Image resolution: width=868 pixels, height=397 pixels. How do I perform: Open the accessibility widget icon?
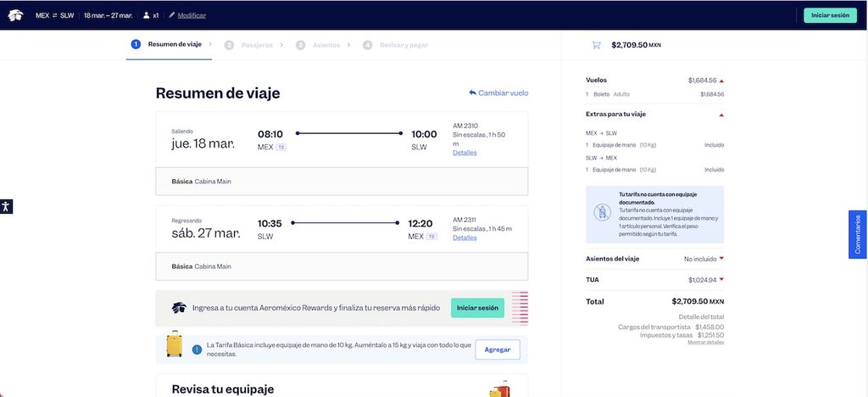pyautogui.click(x=6, y=206)
